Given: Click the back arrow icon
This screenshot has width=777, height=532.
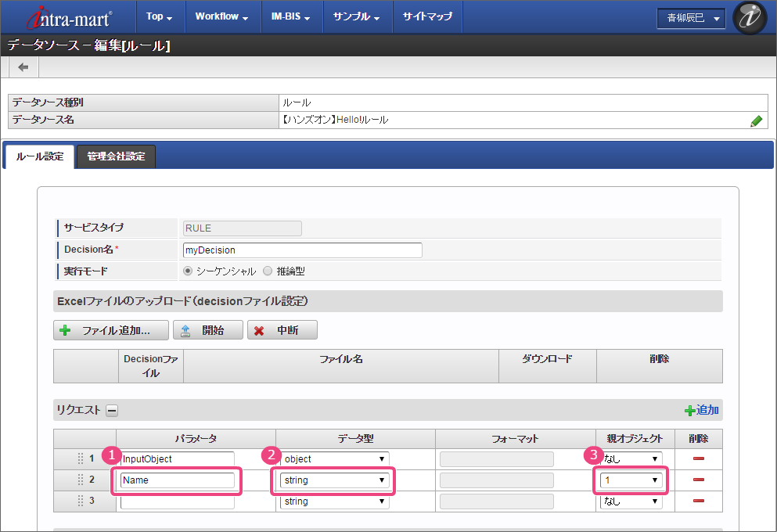Looking at the screenshot, I should click(23, 67).
